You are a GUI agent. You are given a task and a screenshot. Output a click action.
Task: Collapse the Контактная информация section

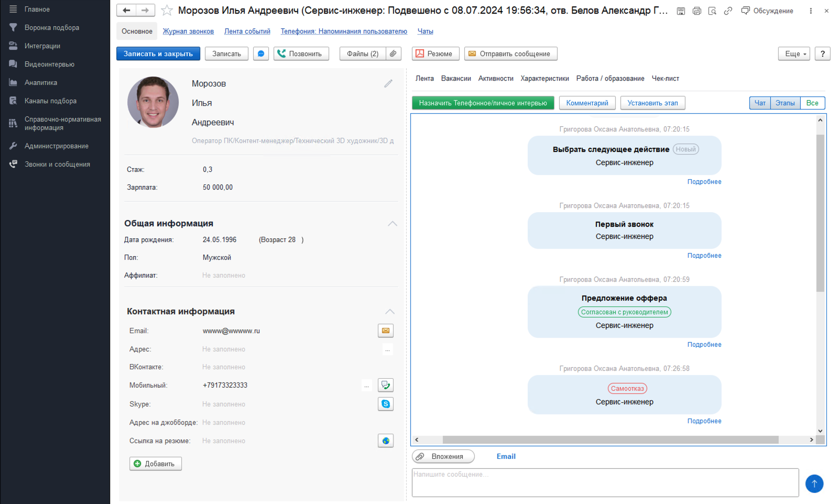click(x=390, y=311)
